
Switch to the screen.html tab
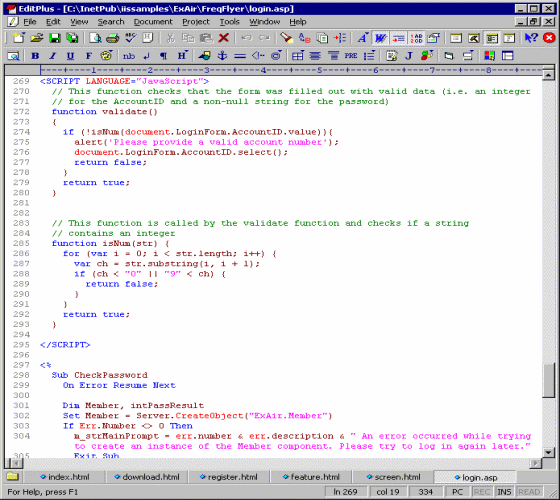(x=393, y=477)
